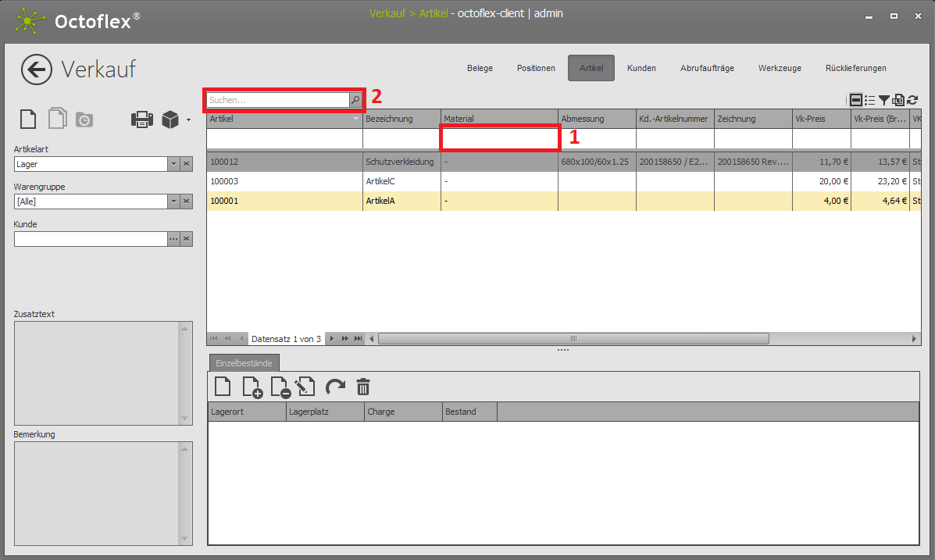Image resolution: width=935 pixels, height=560 pixels.
Task: Refresh the article table
Action: (912, 100)
